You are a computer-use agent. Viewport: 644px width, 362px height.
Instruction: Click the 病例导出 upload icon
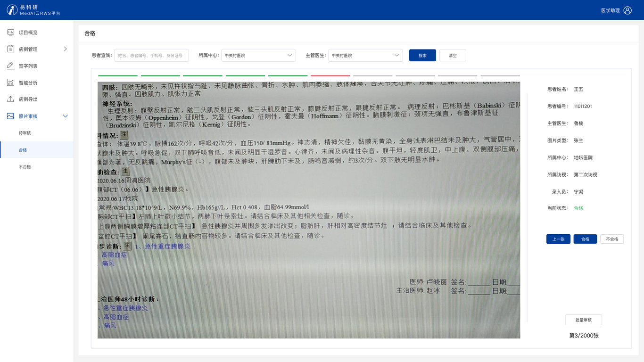click(10, 99)
